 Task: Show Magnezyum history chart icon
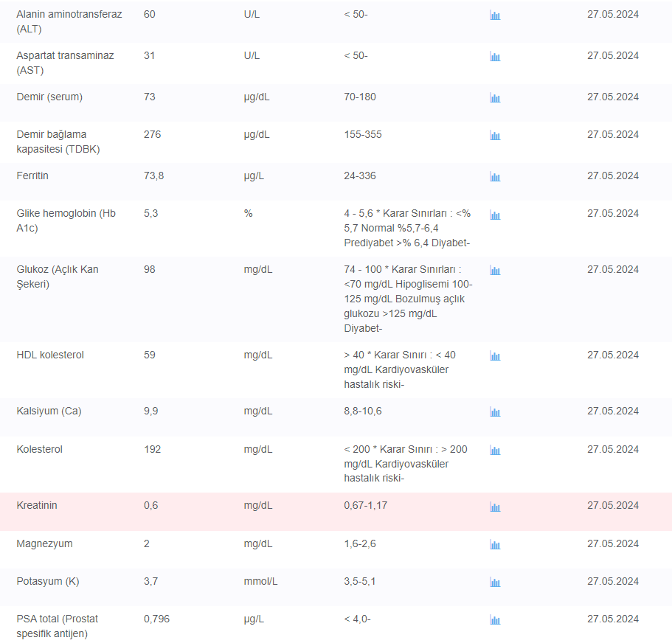click(495, 545)
